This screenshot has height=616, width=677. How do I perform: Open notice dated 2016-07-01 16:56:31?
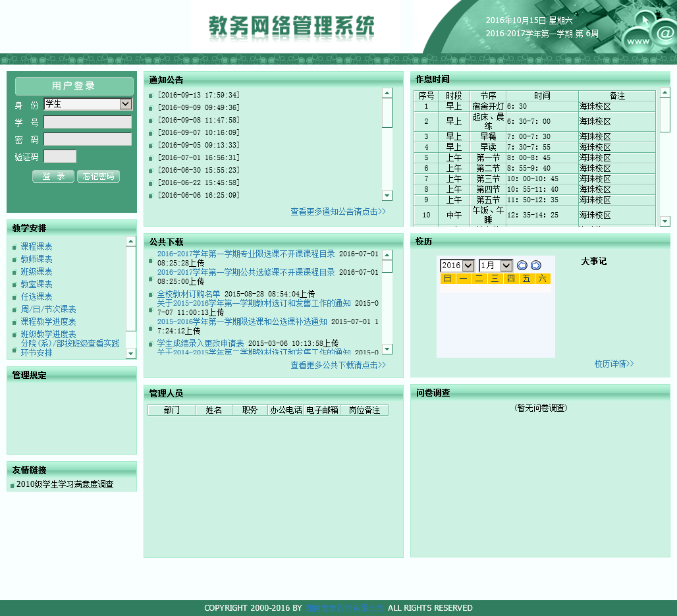[199, 157]
